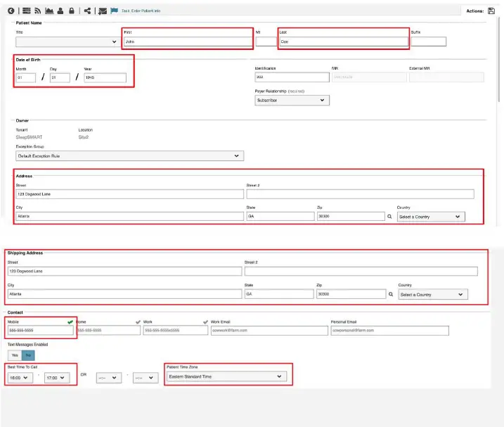This screenshot has width=504, height=427.
Task: Click the person profile icon in toolbar
Action: [60, 11]
